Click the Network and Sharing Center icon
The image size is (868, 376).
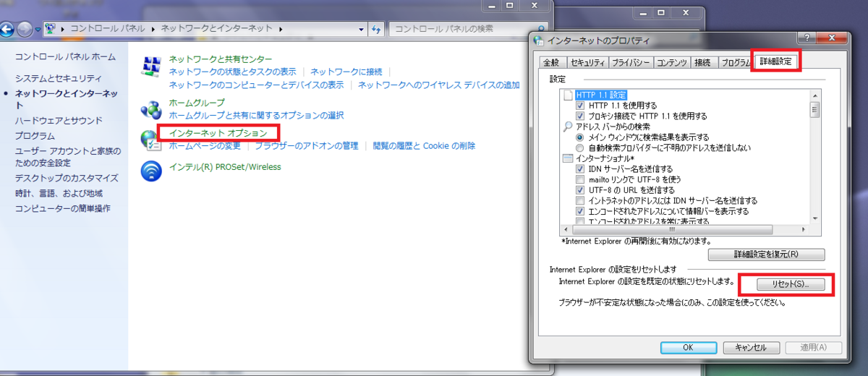click(x=151, y=67)
